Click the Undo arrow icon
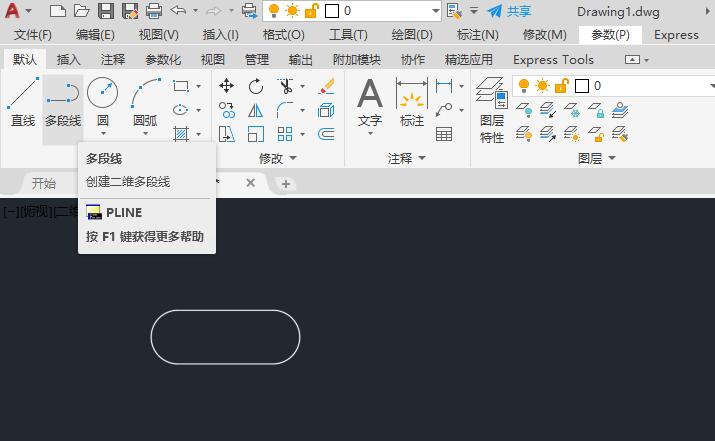The image size is (715, 441). click(x=178, y=10)
